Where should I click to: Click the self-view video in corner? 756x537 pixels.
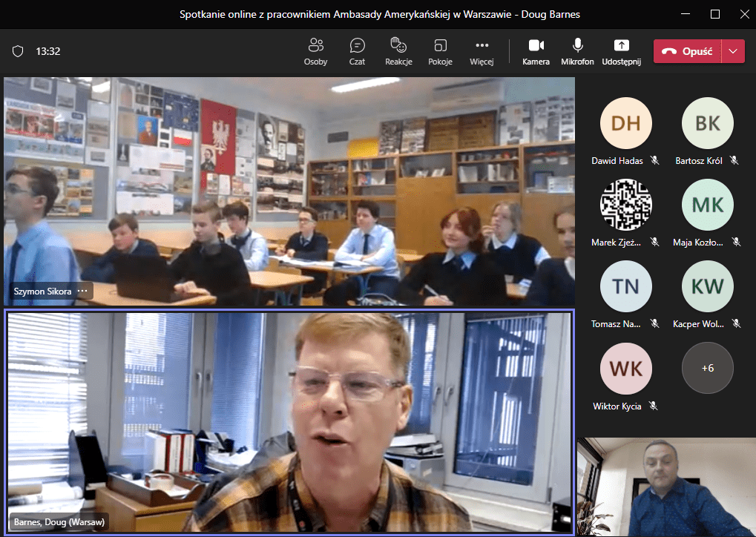point(665,487)
